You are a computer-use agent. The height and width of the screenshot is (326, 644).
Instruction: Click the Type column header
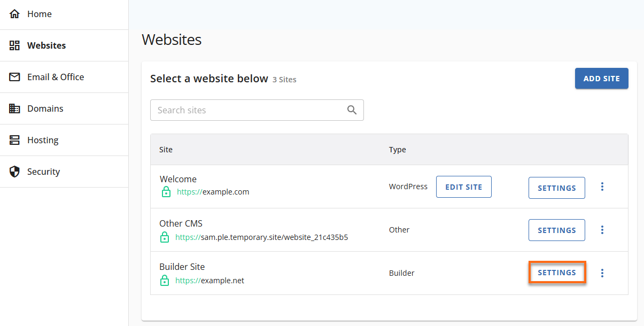click(398, 150)
